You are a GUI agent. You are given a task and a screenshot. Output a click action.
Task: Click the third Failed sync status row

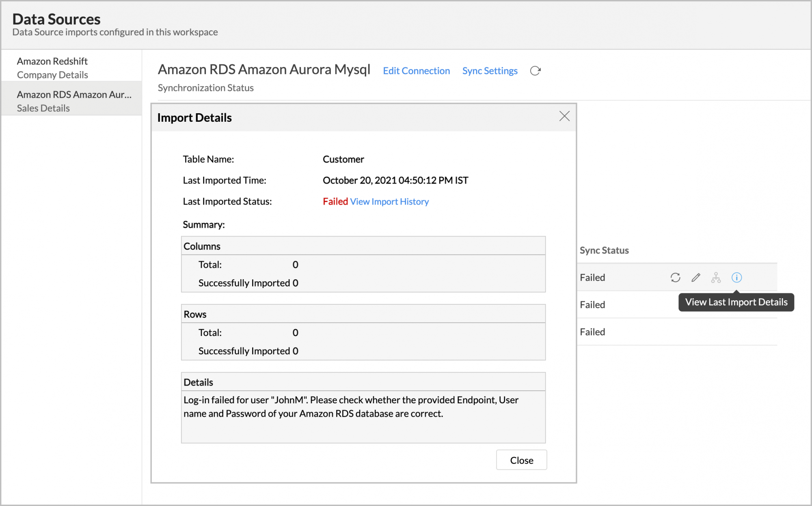click(677, 332)
